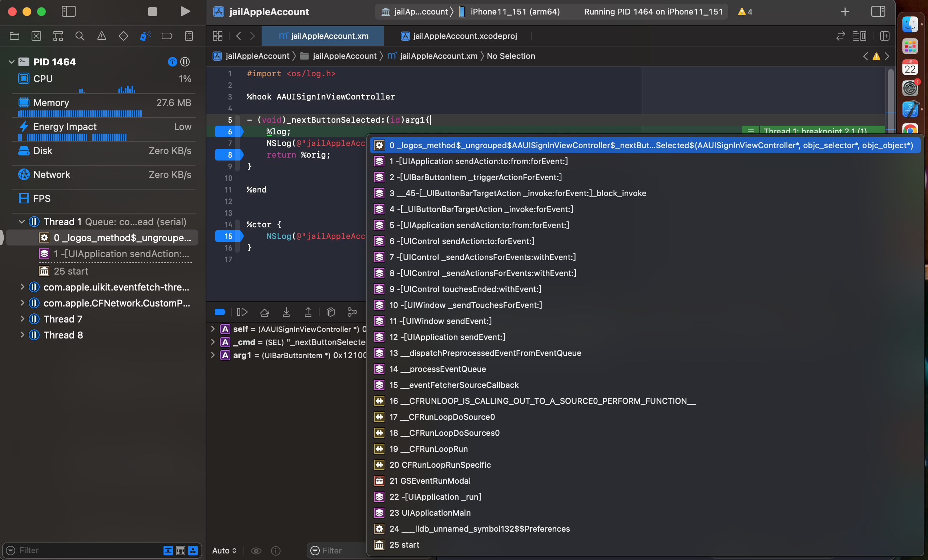Collapse the PID 1464 process tree
This screenshot has height=560, width=928.
pyautogui.click(x=11, y=62)
